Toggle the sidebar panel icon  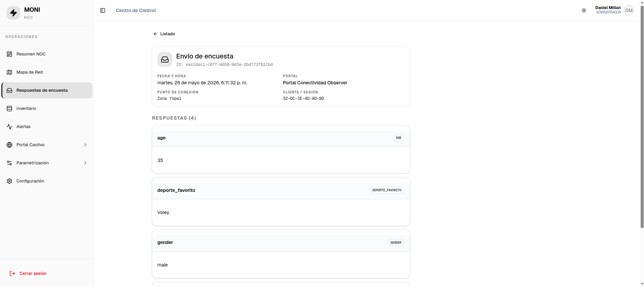(x=103, y=10)
